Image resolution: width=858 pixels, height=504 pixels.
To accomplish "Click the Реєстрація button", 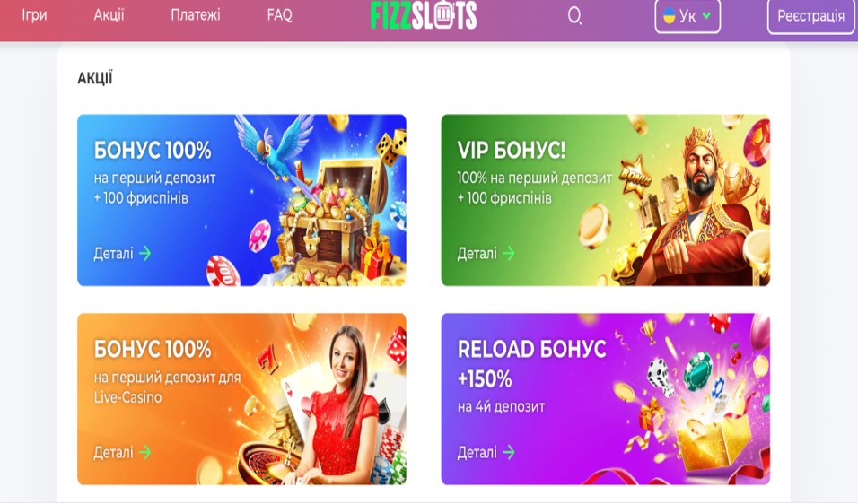I will click(x=811, y=16).
